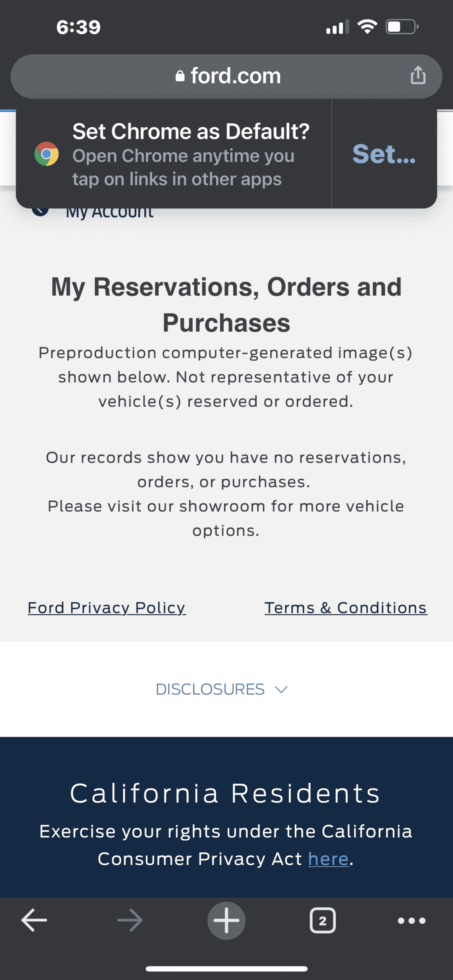Tap the forward navigation arrow
The image size is (453, 980).
[130, 920]
